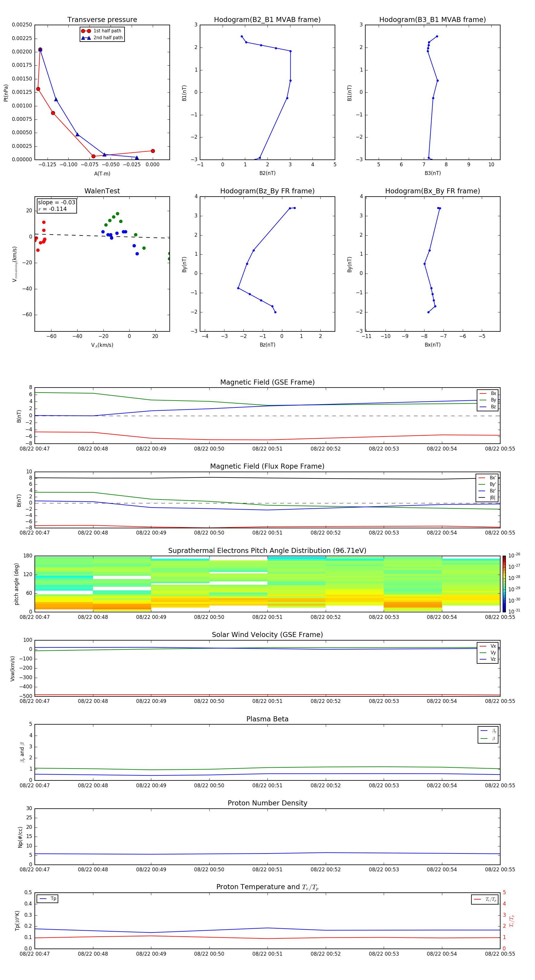The height and width of the screenshot is (980, 535).
Task: Select the Bx legend entry in GSE magnetic field panel
Action: (x=488, y=393)
